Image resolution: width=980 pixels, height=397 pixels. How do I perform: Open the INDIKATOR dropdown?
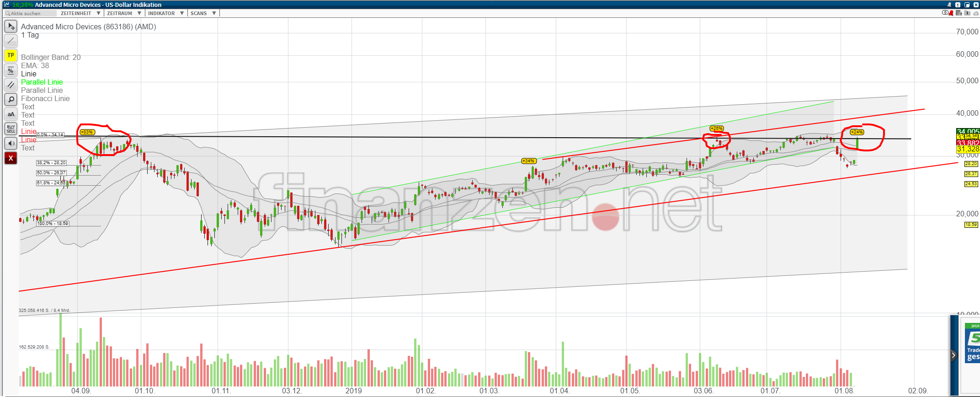click(x=166, y=13)
